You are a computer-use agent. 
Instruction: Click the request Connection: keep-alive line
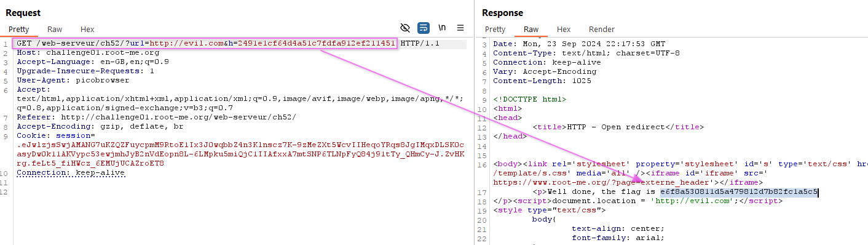[x=71, y=173]
